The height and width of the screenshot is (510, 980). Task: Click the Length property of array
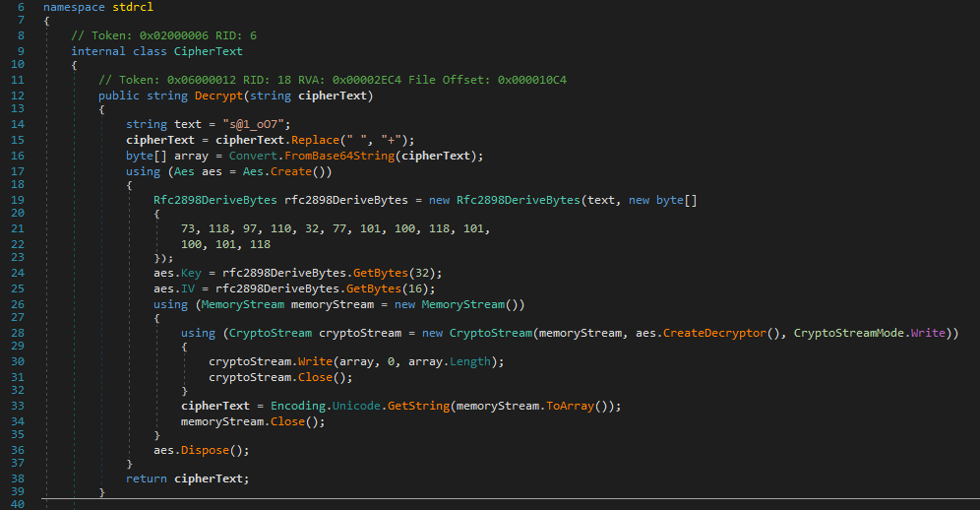coord(468,361)
